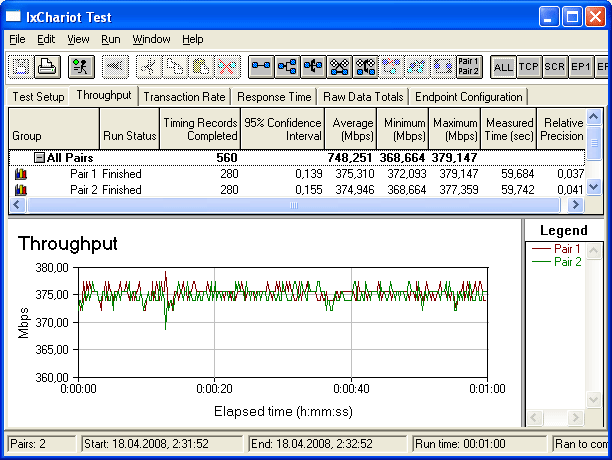Go to the Raw Data Totals tab
Screen dimensions: 612x460
click(363, 97)
